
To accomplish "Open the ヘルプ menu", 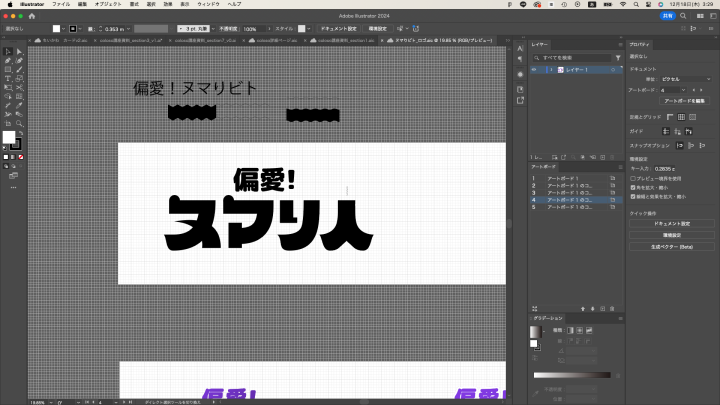I will point(234,4).
